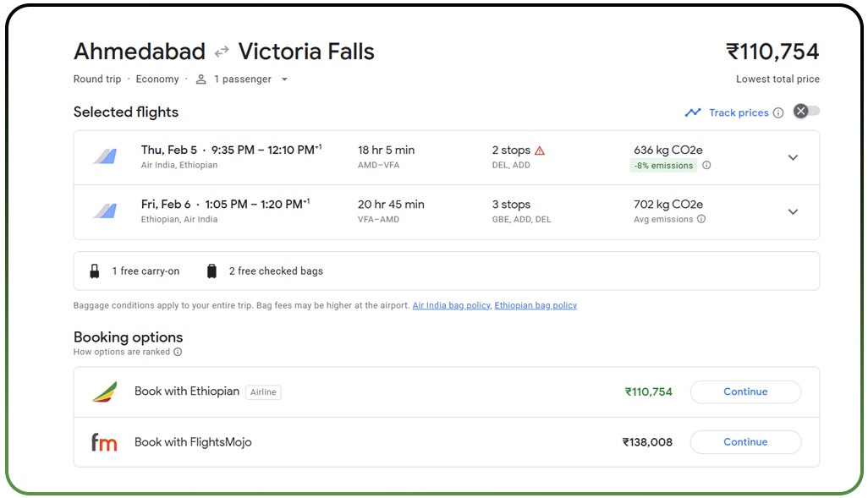The width and height of the screenshot is (868, 498).
Task: Click the passenger person icon
Action: click(200, 79)
